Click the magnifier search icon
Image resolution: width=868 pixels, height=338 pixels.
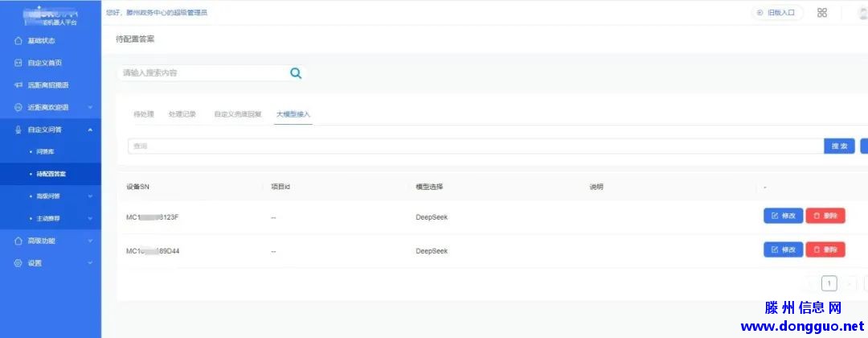tap(296, 73)
